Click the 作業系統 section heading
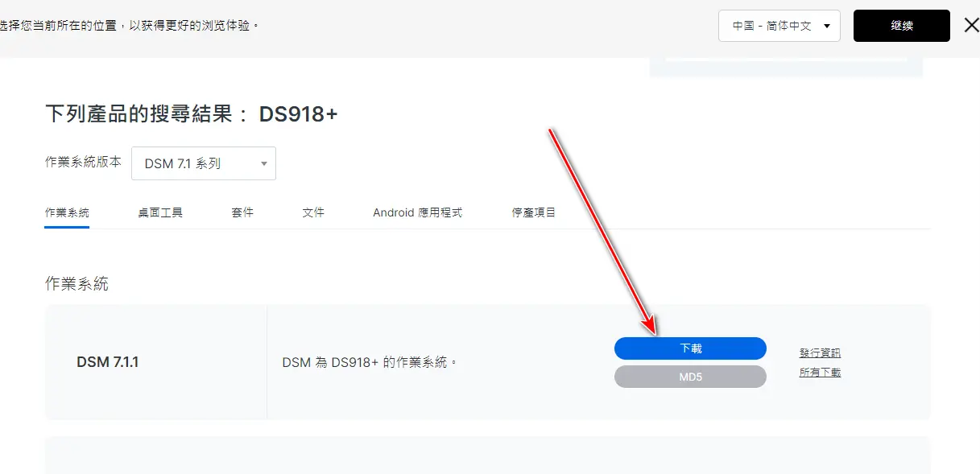Screen dimensions: 980x474 point(76,283)
